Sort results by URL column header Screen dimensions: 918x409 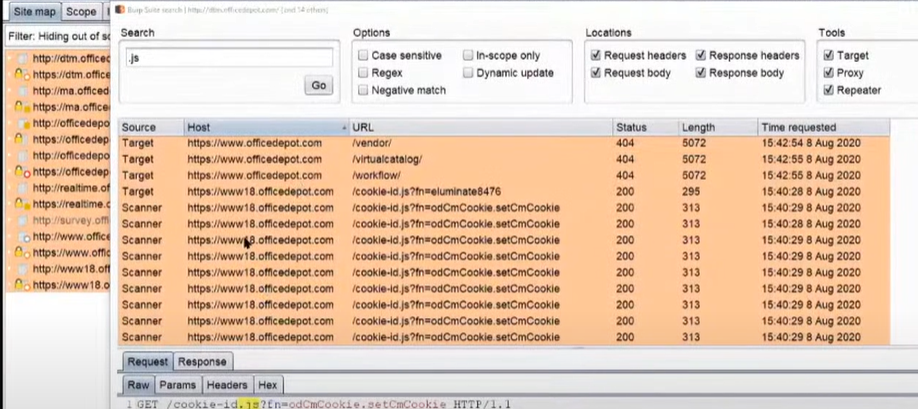(x=481, y=127)
